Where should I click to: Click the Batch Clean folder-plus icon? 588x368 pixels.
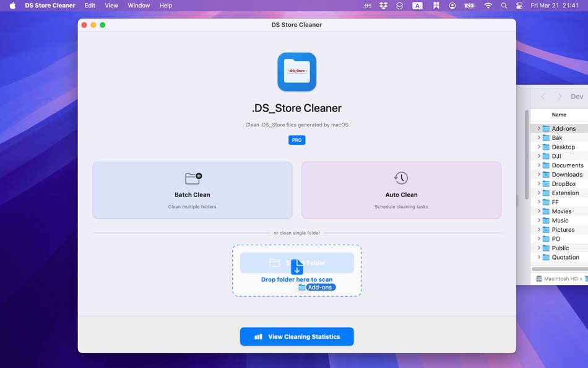(x=193, y=178)
